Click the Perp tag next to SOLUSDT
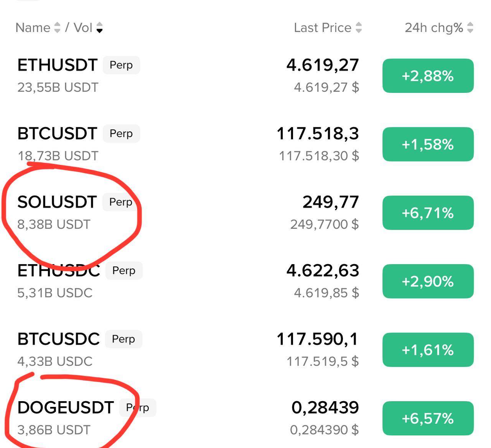The height and width of the screenshot is (448, 491). point(120,202)
